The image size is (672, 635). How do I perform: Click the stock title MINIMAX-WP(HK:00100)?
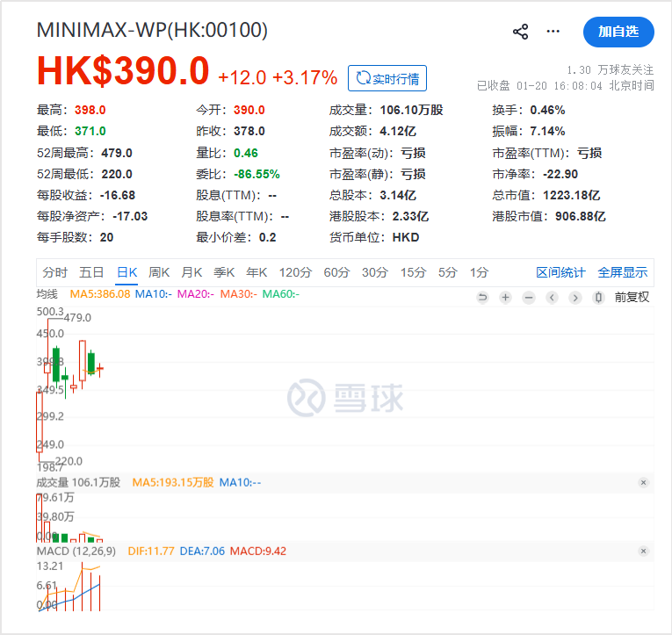coord(152,30)
